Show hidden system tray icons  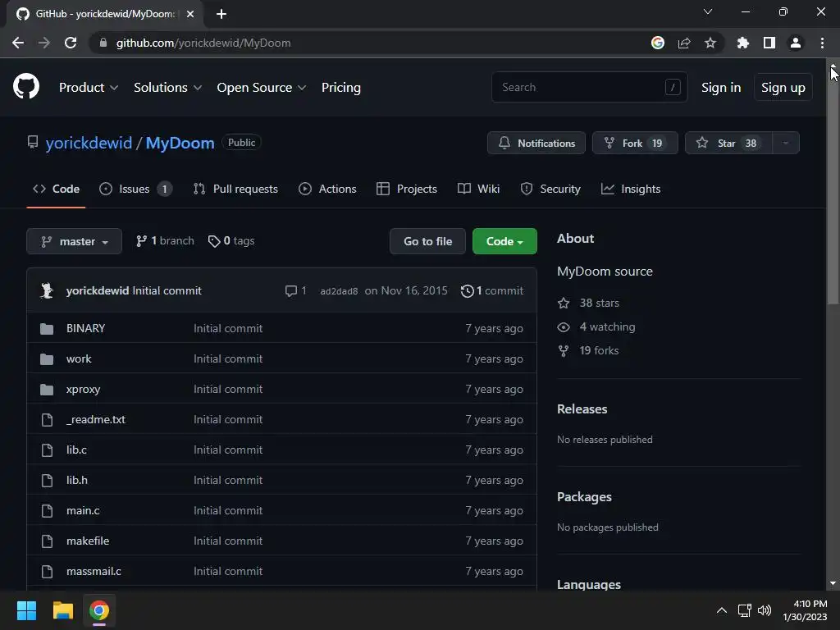(722, 610)
